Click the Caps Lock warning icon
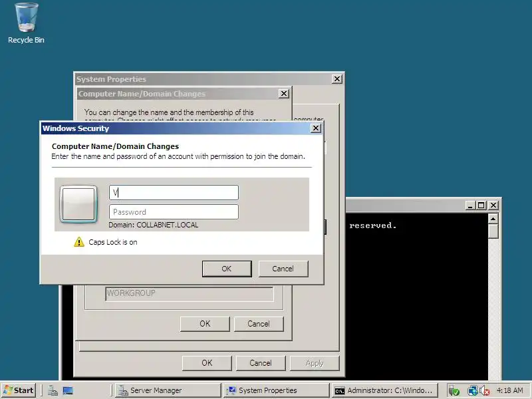The image size is (532, 399). (79, 242)
